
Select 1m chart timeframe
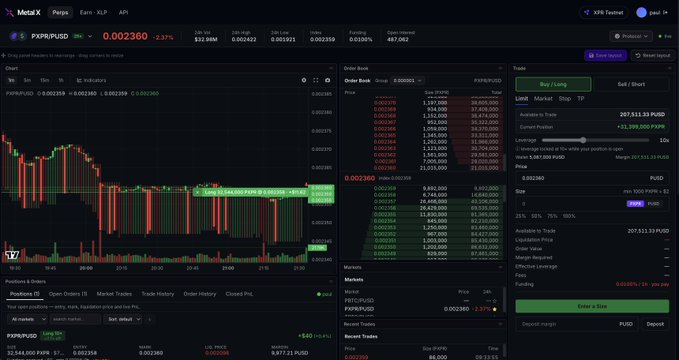(x=12, y=80)
